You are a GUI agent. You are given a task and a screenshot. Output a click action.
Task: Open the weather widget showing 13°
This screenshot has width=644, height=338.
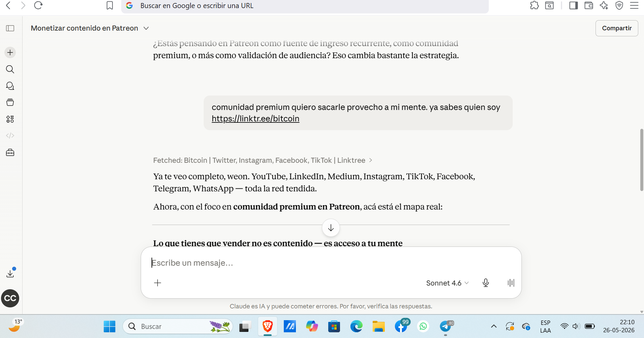pyautogui.click(x=15, y=326)
